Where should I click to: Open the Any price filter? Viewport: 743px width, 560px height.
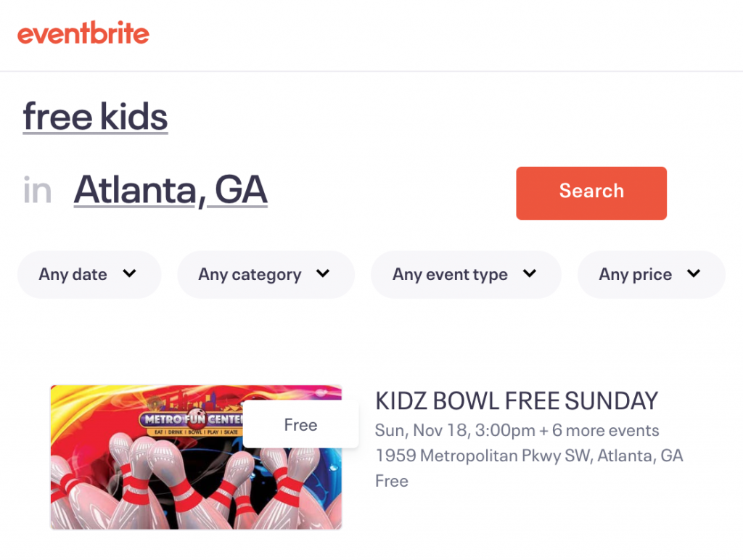point(651,274)
